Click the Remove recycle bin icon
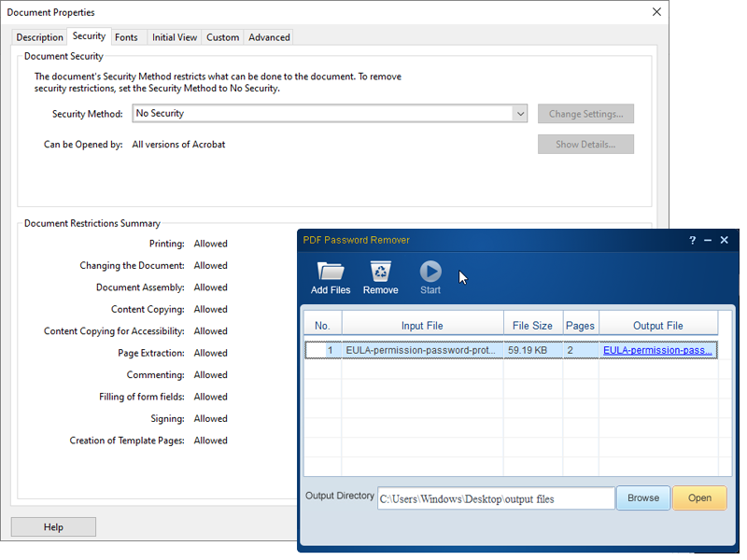The image size is (747, 560). pyautogui.click(x=381, y=272)
